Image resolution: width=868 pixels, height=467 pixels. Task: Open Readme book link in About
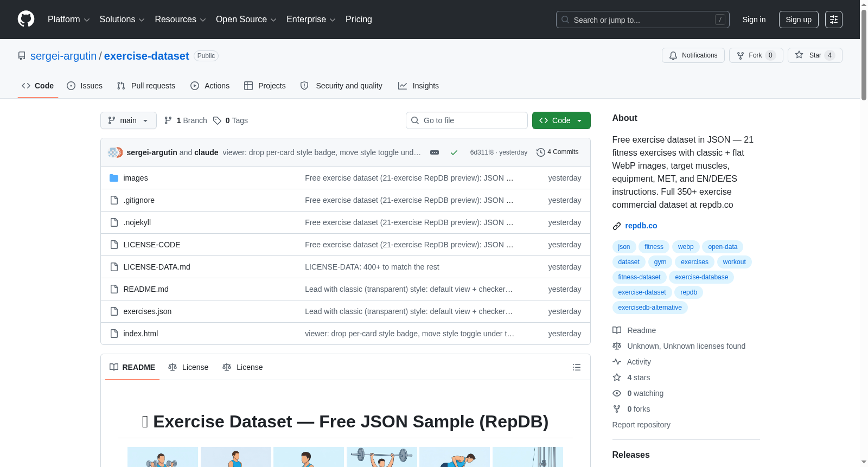point(634,330)
